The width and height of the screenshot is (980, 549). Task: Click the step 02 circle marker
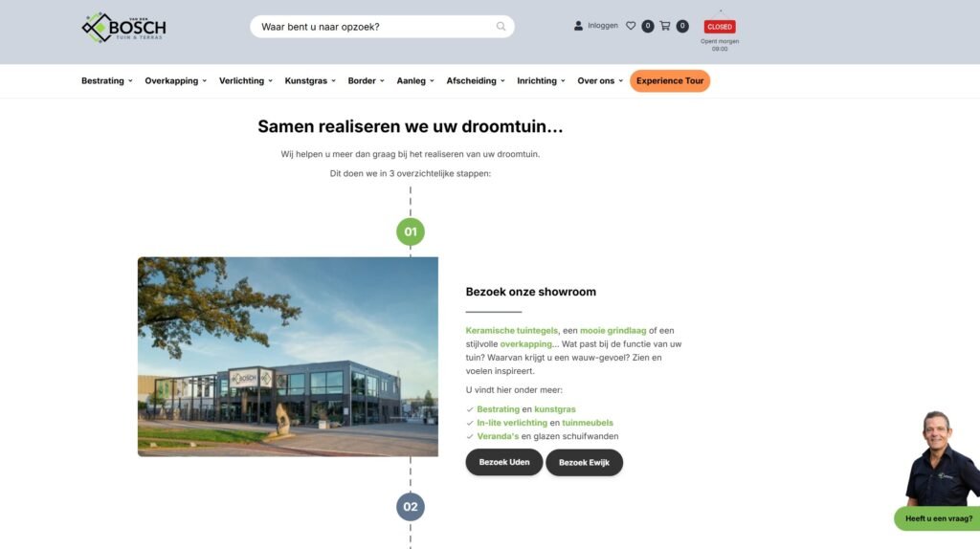click(410, 507)
